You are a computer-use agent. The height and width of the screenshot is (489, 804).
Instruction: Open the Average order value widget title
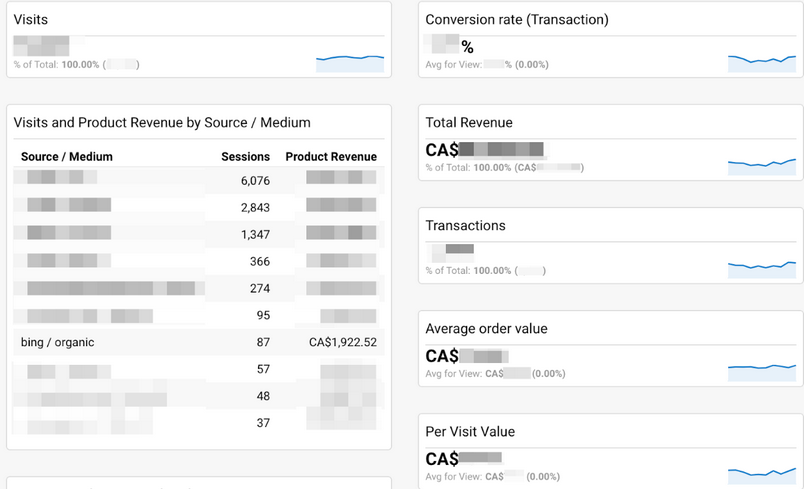(486, 328)
